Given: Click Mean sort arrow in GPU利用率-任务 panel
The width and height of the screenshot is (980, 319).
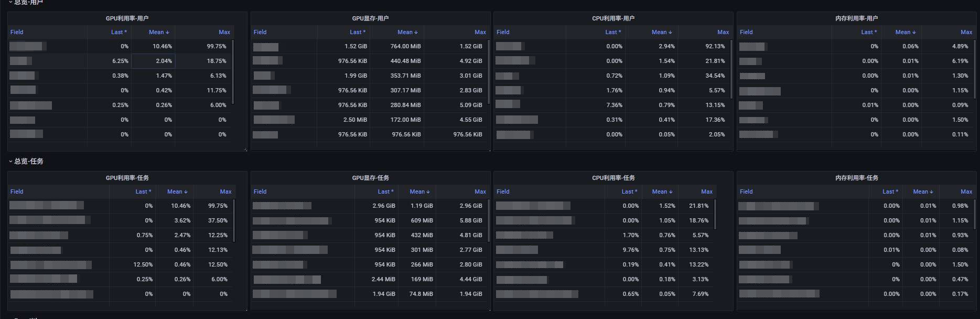Looking at the screenshot, I should point(186,192).
